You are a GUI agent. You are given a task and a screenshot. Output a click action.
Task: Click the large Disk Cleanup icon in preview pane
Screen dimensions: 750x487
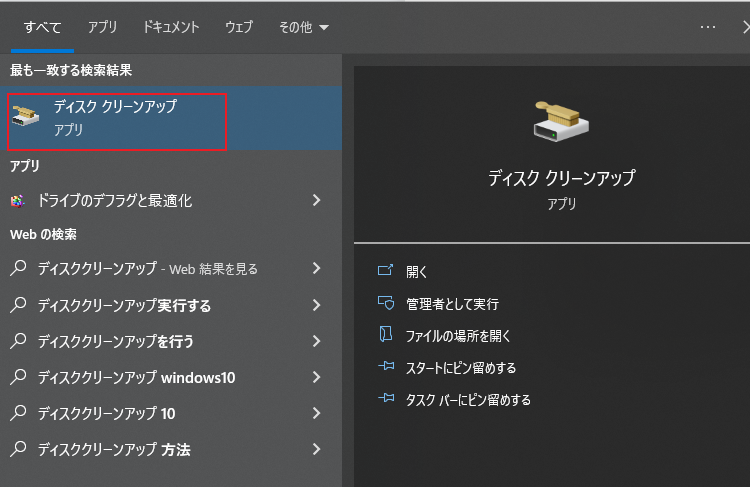point(561,121)
